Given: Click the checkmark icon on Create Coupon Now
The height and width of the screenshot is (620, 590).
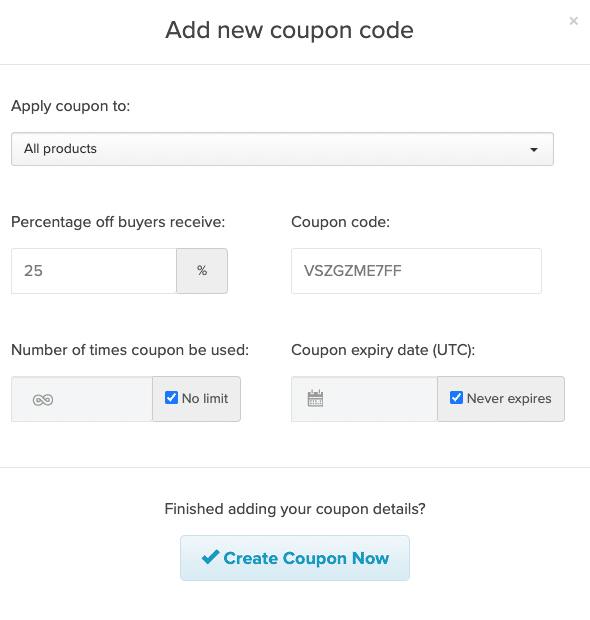Looking at the screenshot, I should tap(210, 557).
